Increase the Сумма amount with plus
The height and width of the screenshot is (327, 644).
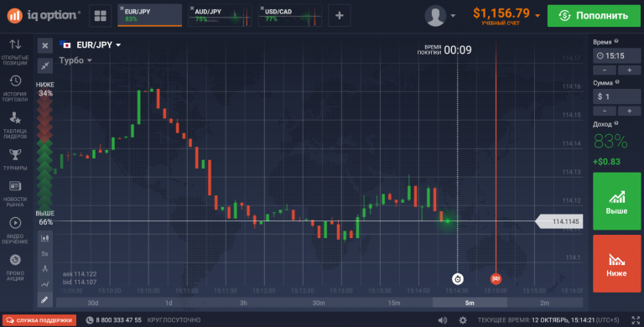pyautogui.click(x=629, y=111)
